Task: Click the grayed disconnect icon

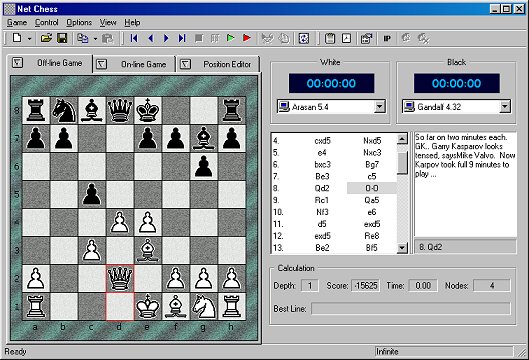Action: (423, 38)
